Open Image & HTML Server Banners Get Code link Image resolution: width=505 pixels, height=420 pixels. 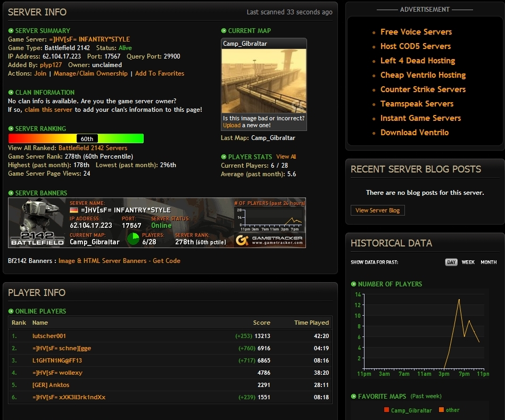pos(119,261)
